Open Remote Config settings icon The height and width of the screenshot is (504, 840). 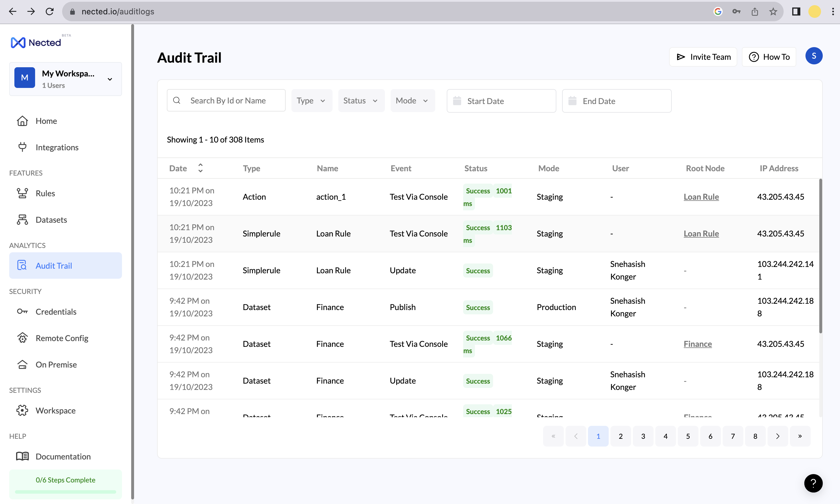pyautogui.click(x=22, y=338)
